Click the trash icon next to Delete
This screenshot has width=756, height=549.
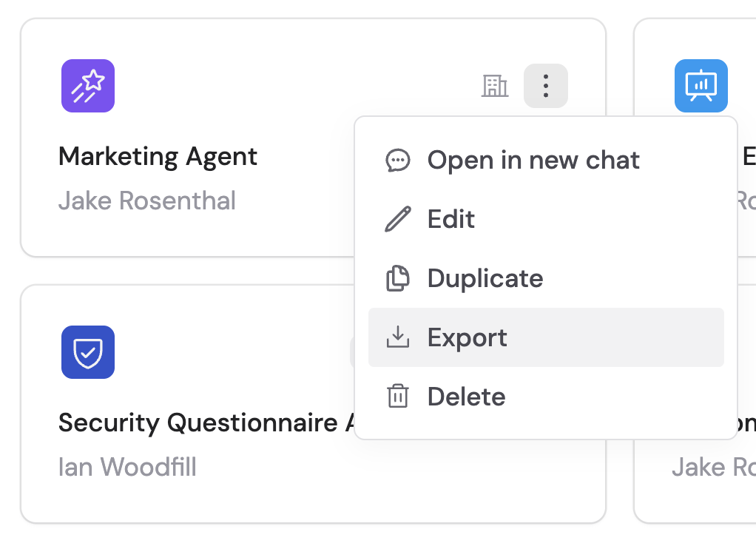pos(398,397)
